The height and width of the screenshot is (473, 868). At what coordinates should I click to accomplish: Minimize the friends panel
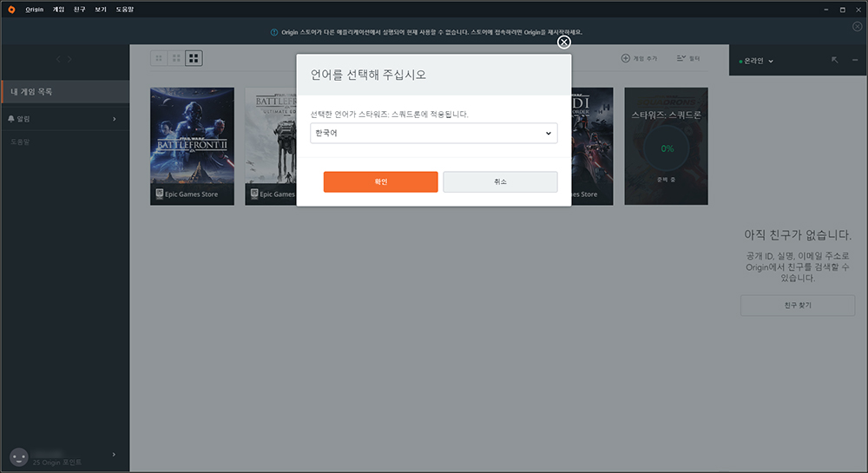855,60
